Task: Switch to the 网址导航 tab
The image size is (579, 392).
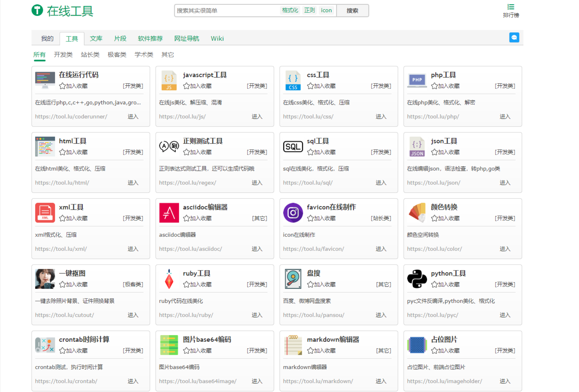Action: 187,38
